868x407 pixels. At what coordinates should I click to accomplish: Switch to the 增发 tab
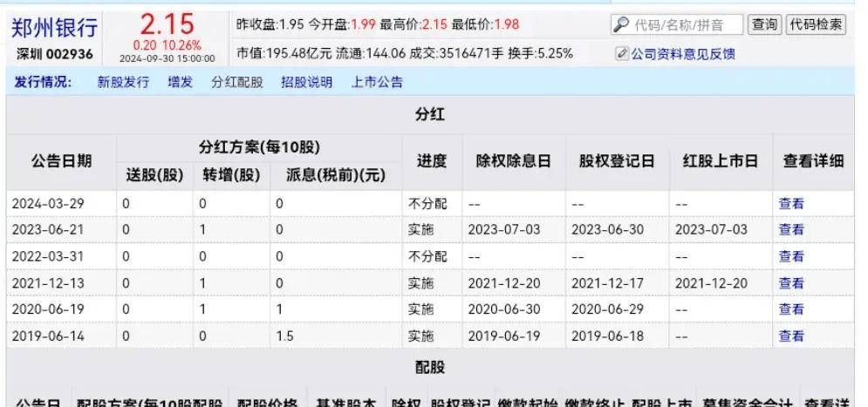(181, 83)
